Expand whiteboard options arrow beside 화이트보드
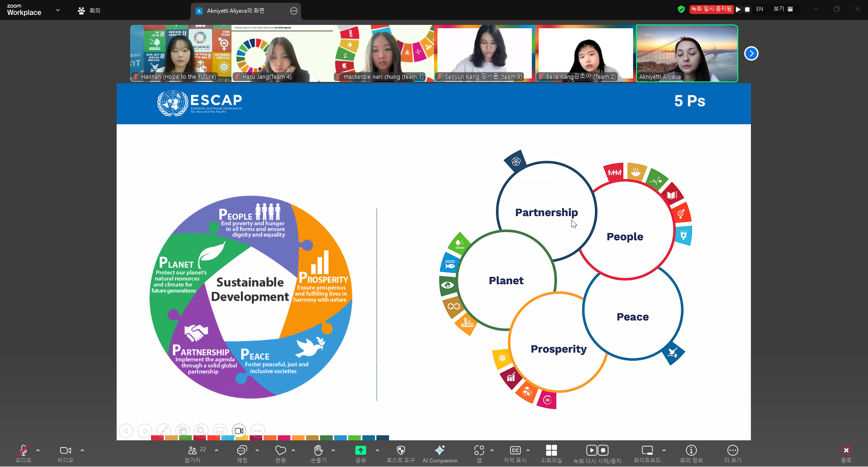This screenshot has width=868, height=467. 664,451
